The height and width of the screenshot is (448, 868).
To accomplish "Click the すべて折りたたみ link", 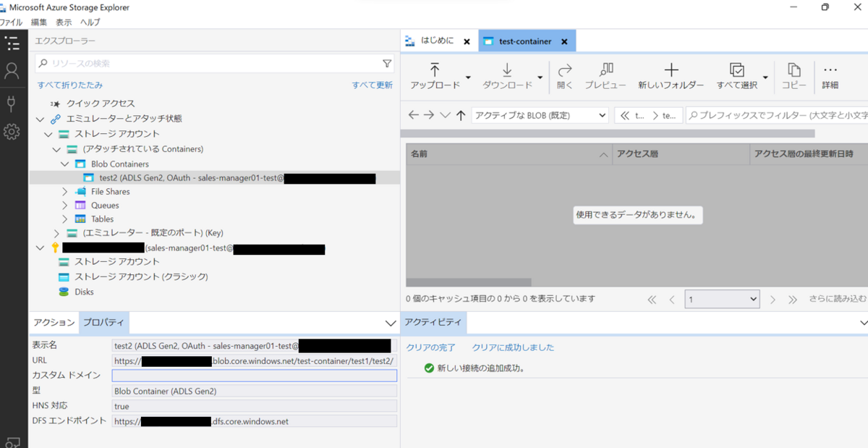I will point(70,85).
